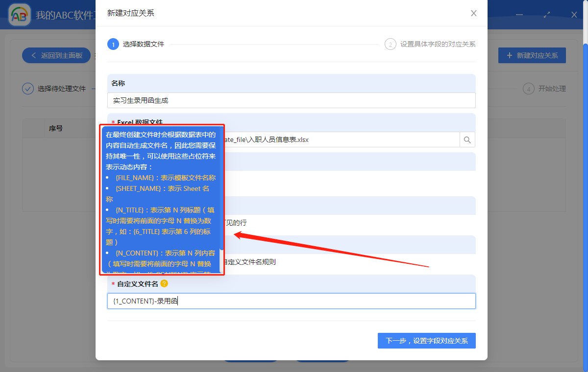
Task: Click the window resize arrow icon
Action: click(547, 15)
